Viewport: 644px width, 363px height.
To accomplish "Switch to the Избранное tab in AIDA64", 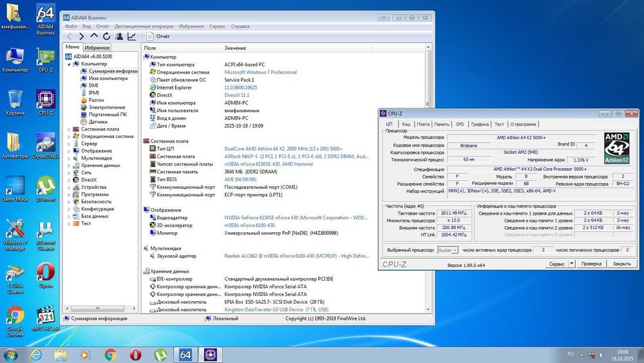I will tap(97, 48).
